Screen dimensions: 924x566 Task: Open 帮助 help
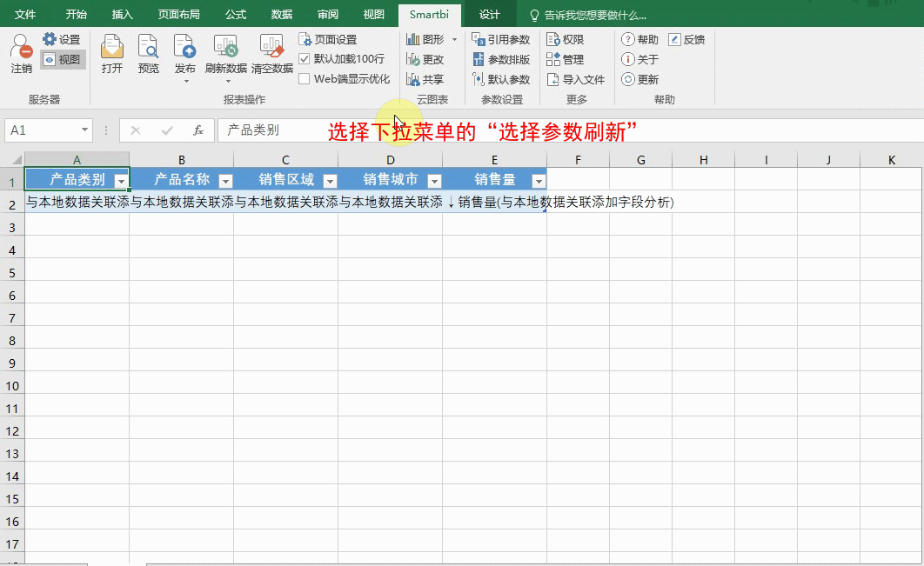[x=639, y=39]
